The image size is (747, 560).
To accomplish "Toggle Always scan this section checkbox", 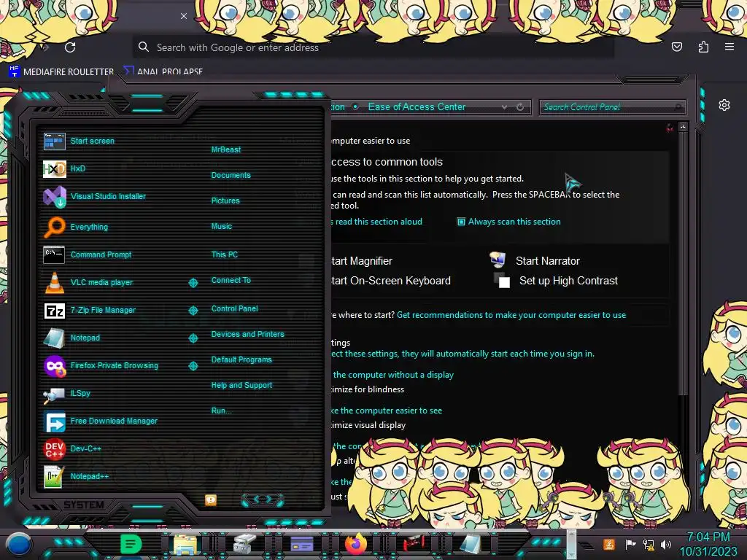I will pyautogui.click(x=461, y=222).
